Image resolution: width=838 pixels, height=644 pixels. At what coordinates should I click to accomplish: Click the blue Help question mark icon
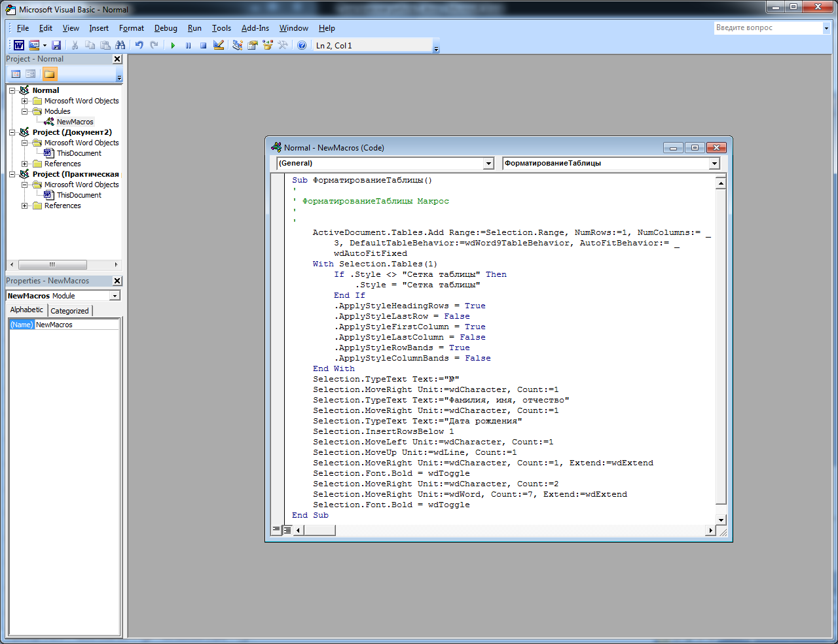[x=301, y=45]
